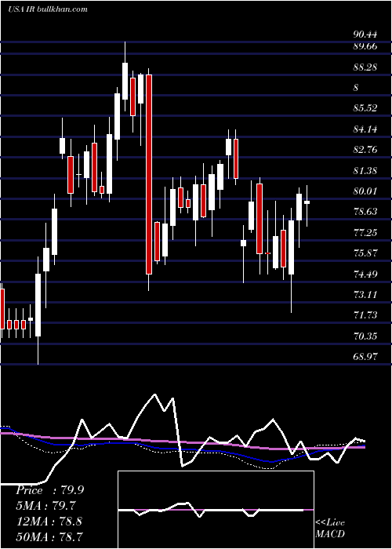Select the 75.87 price axis value
392x549 pixels.
click(x=365, y=253)
